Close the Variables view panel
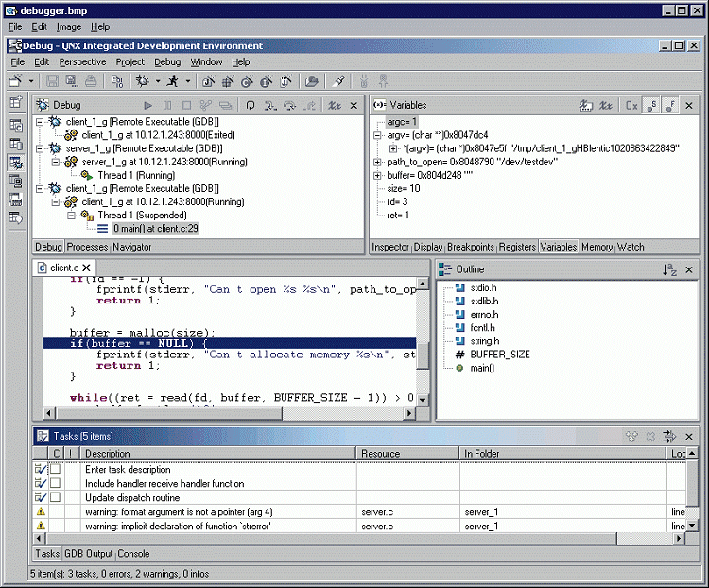This screenshot has width=709, height=588. pos(689,105)
